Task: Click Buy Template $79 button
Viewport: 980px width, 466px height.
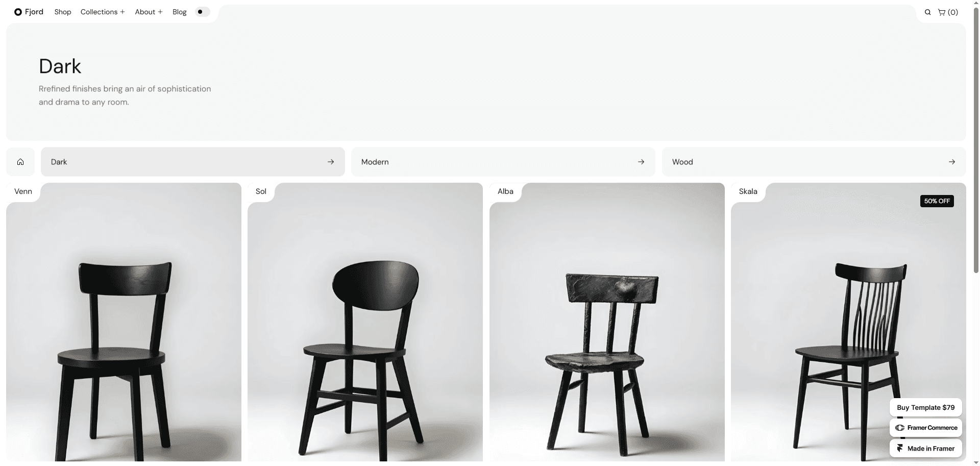Action: (x=926, y=407)
